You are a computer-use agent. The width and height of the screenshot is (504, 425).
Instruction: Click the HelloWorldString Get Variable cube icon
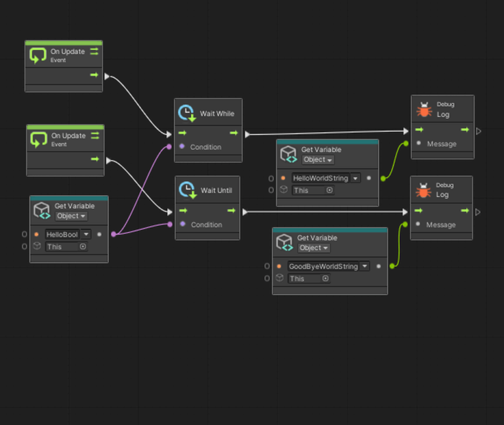pyautogui.click(x=289, y=154)
